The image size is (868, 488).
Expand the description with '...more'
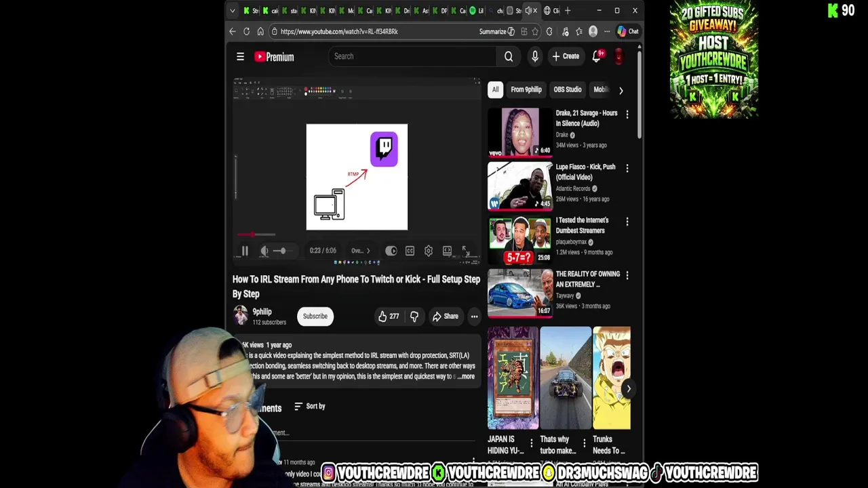coord(466,377)
